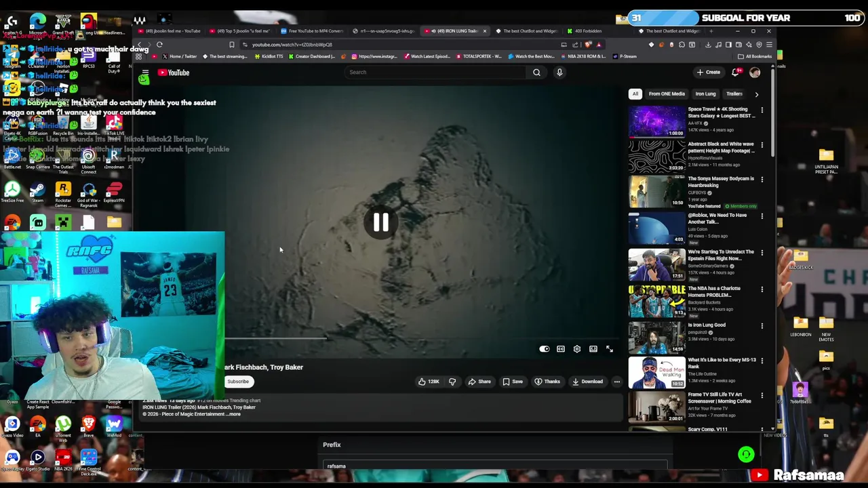Image resolution: width=868 pixels, height=488 pixels.
Task: Download the video
Action: coord(587,382)
